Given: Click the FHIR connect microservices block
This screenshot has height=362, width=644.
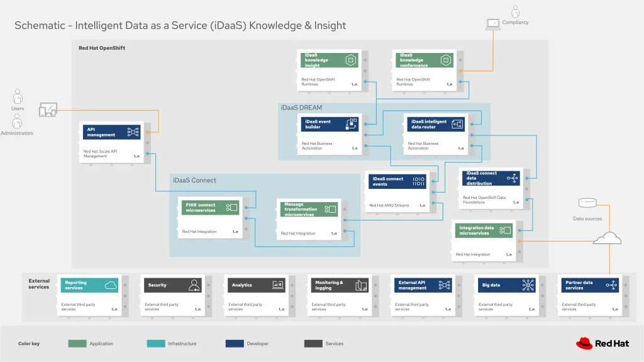Looking at the screenshot, I should (210, 217).
